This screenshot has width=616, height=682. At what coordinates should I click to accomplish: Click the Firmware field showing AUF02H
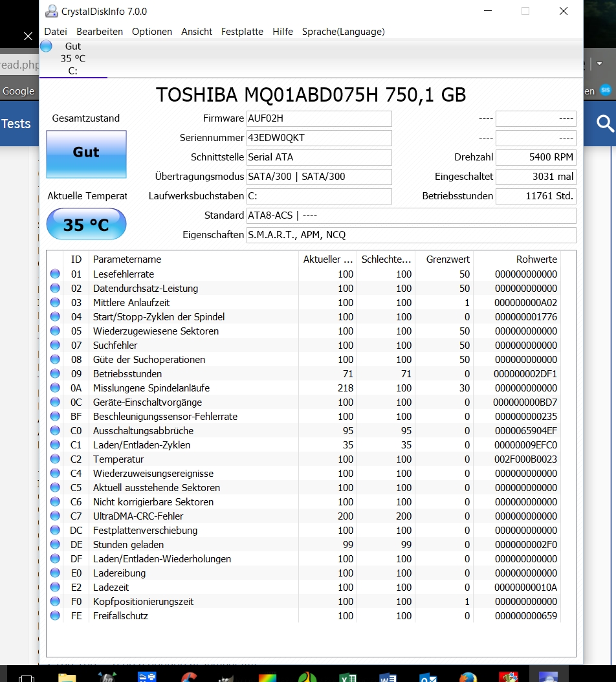pyautogui.click(x=319, y=118)
